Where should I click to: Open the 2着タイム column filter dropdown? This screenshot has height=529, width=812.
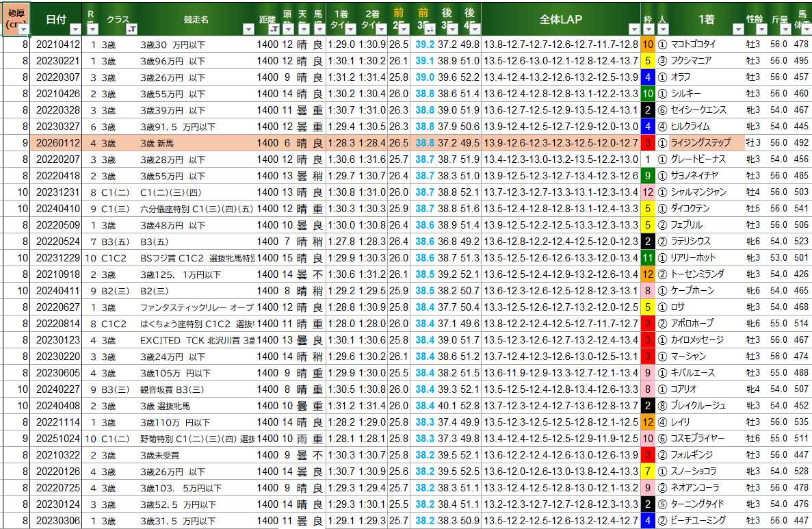[381, 29]
